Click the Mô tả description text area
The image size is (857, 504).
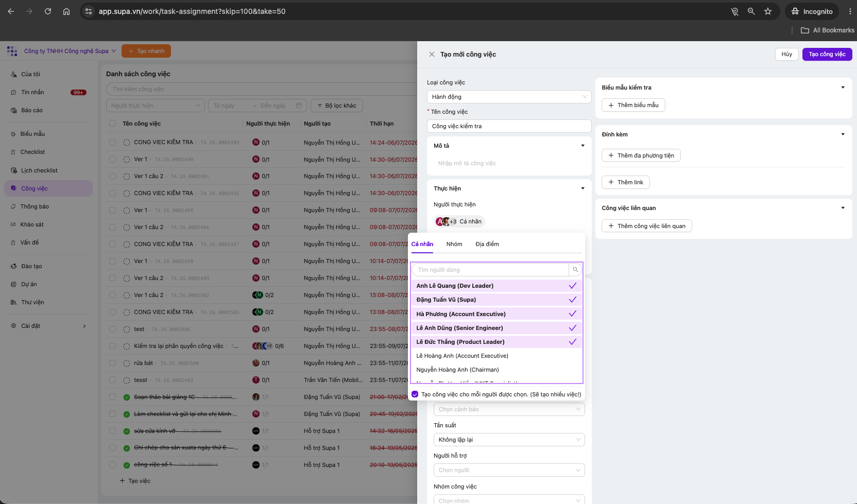pyautogui.click(x=509, y=163)
